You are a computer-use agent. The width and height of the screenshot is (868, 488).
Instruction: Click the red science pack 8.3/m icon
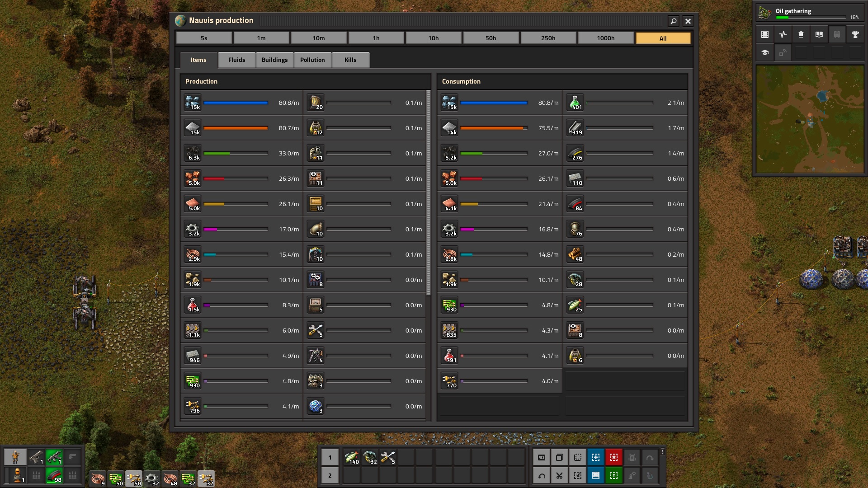pyautogui.click(x=193, y=305)
